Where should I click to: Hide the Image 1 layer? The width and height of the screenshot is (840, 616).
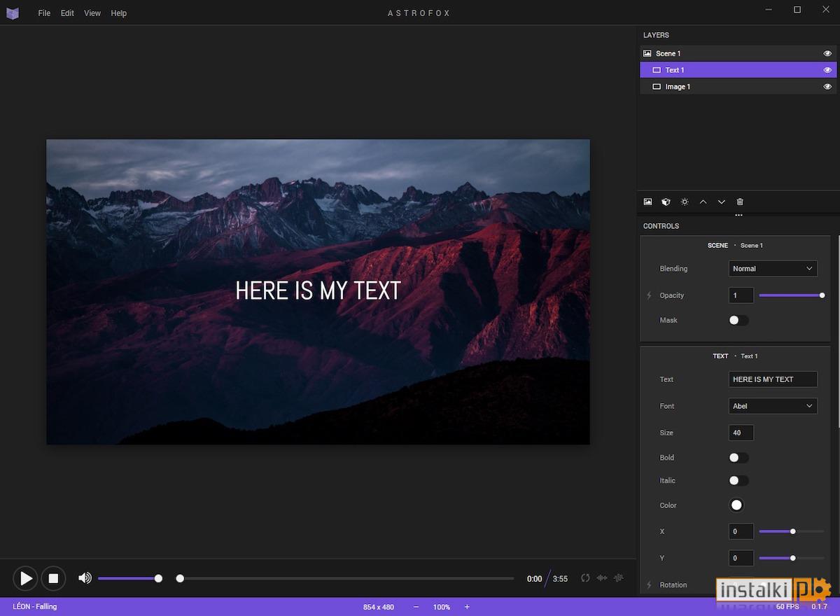click(x=827, y=87)
